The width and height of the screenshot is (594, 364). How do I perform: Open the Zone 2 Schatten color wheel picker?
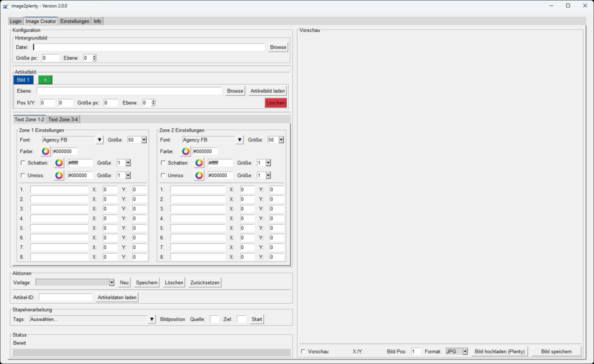pyautogui.click(x=200, y=163)
